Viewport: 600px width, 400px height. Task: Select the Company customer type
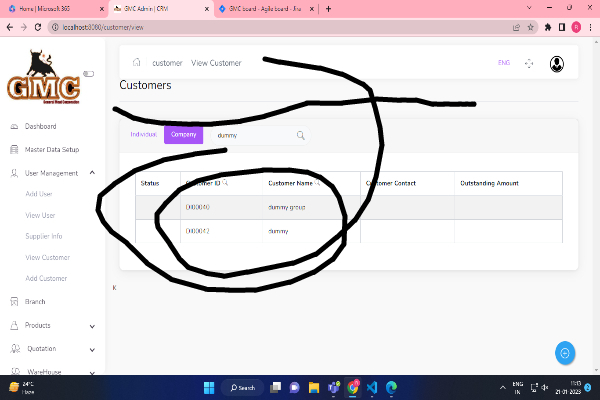pyautogui.click(x=183, y=134)
